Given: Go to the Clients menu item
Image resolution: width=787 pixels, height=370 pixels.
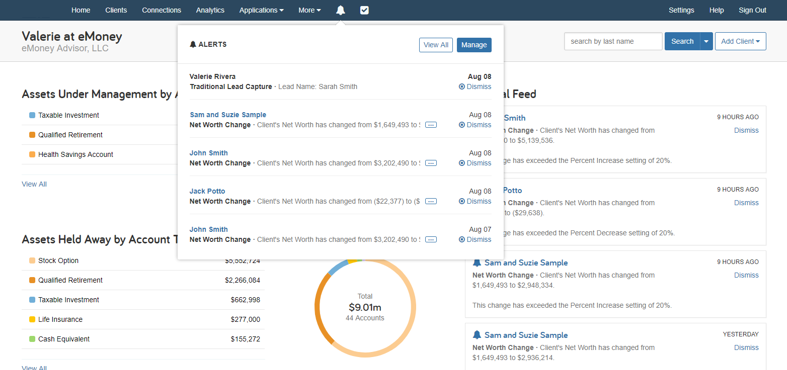Looking at the screenshot, I should tap(116, 10).
